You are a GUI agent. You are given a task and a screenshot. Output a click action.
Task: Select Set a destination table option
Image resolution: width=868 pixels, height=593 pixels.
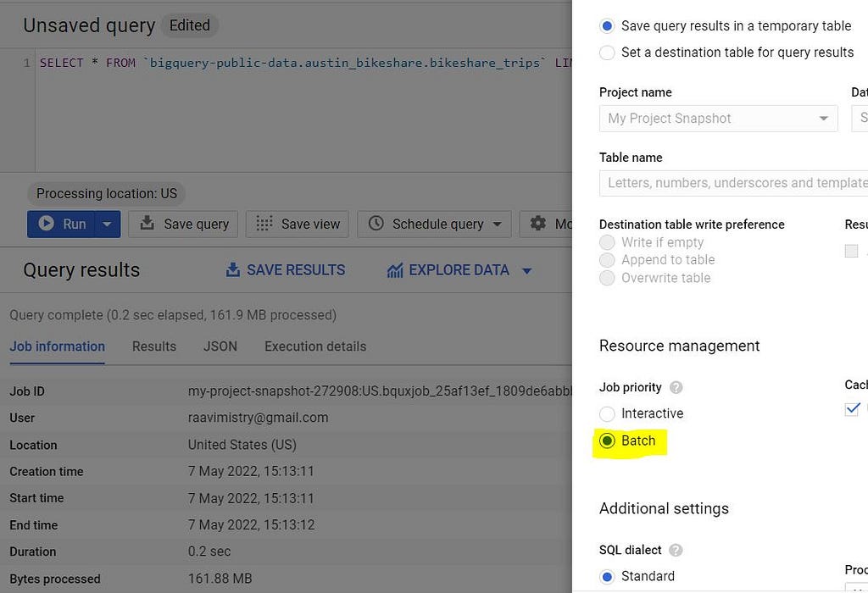(x=607, y=53)
